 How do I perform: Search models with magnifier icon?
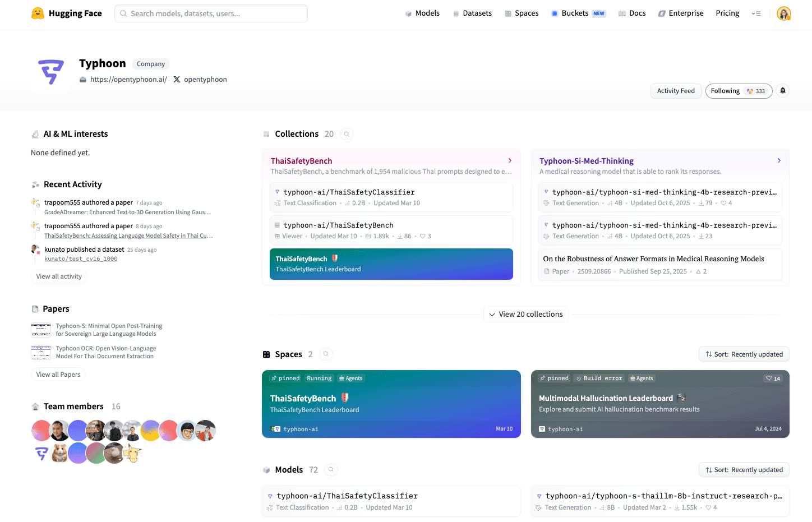point(331,470)
